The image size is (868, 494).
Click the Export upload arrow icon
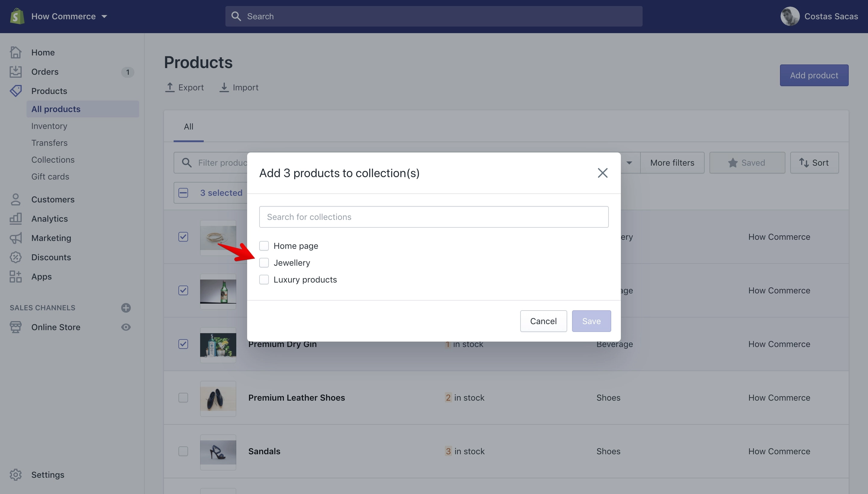[x=170, y=87]
